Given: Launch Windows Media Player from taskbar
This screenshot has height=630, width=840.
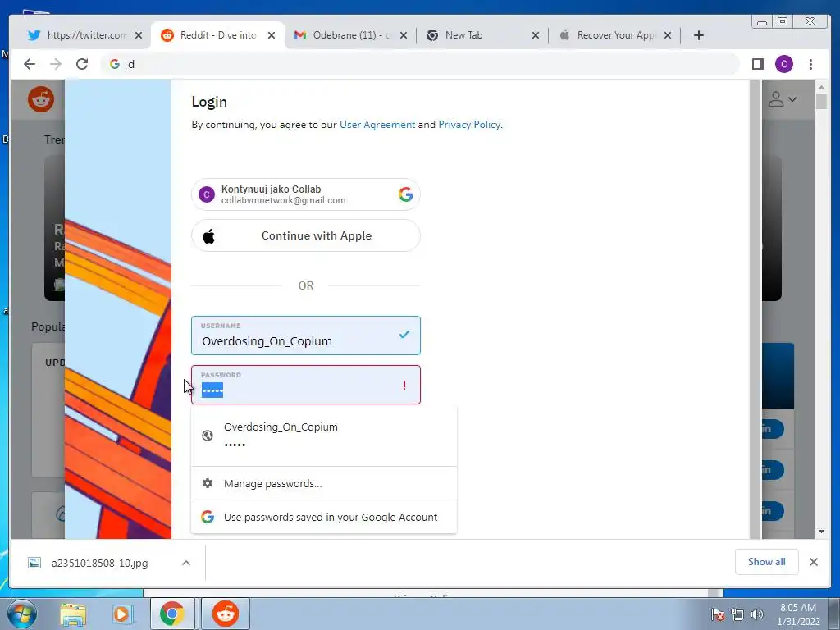Looking at the screenshot, I should point(121,614).
